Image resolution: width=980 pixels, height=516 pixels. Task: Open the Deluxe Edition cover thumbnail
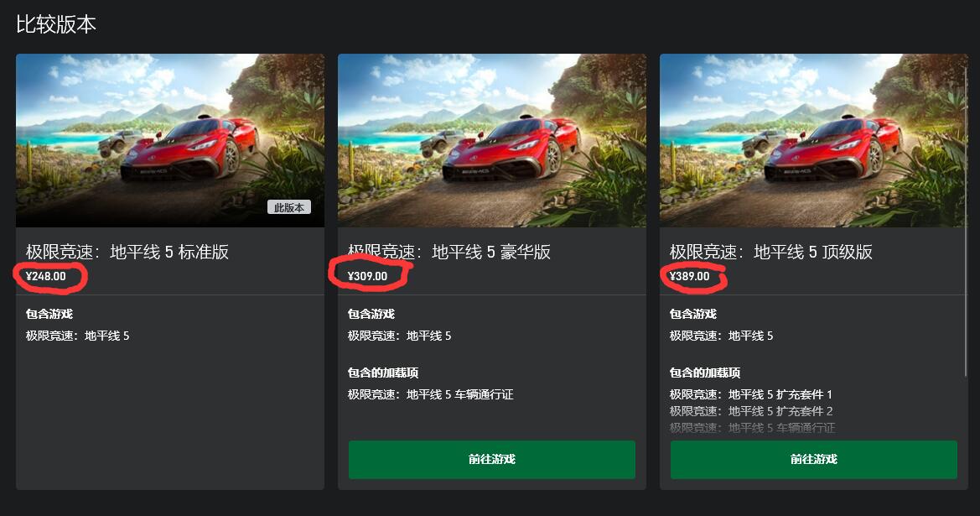pyautogui.click(x=492, y=140)
